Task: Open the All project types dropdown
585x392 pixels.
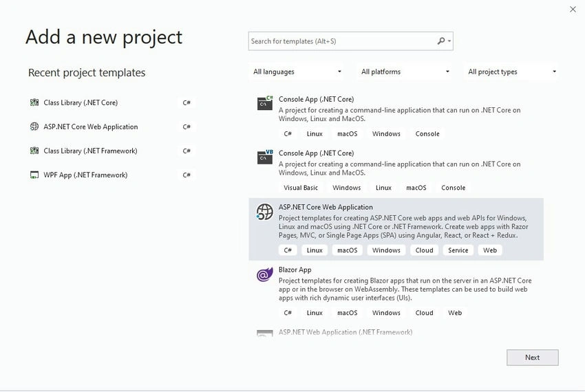Action: click(x=511, y=72)
